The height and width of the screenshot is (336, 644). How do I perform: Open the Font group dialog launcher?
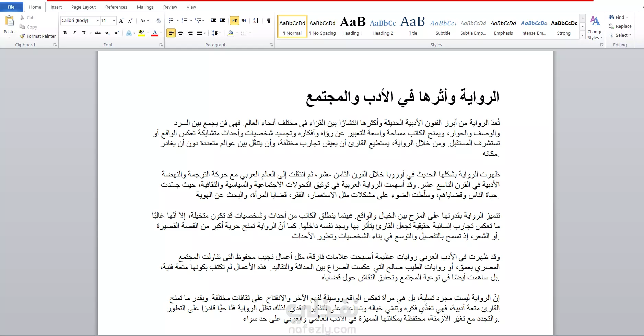pos(161,45)
